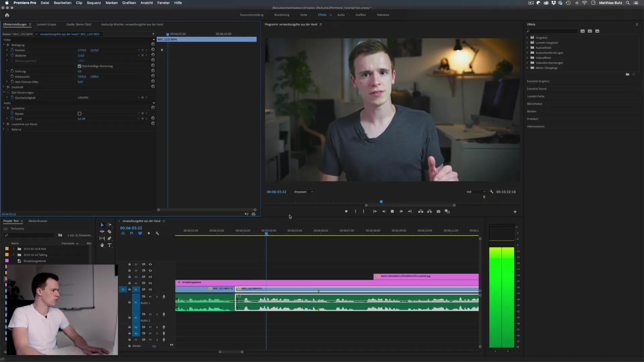
Task: Open timeline display settings wrench
Action: pyautogui.click(x=157, y=233)
